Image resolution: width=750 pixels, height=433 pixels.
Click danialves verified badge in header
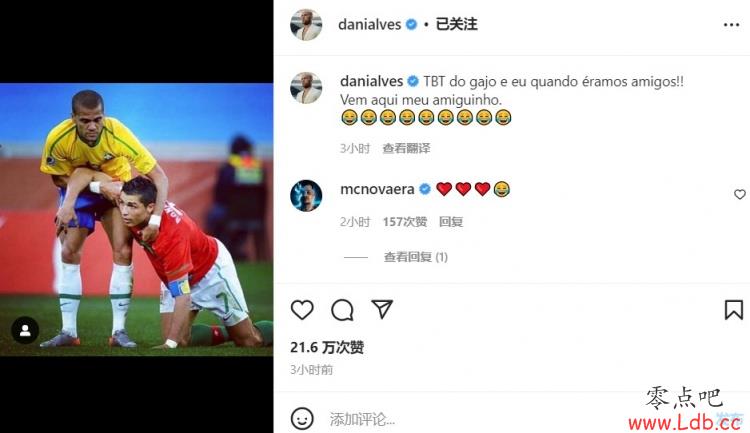tap(411, 24)
